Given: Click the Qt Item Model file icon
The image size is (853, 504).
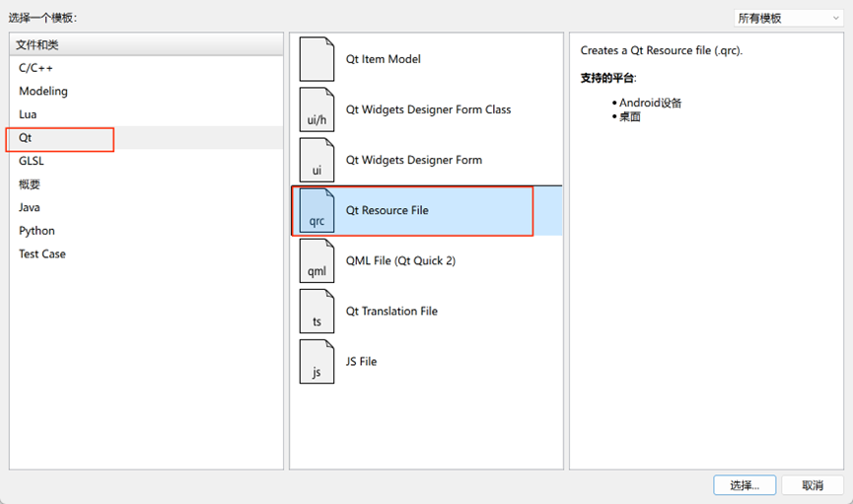Looking at the screenshot, I should (x=317, y=59).
